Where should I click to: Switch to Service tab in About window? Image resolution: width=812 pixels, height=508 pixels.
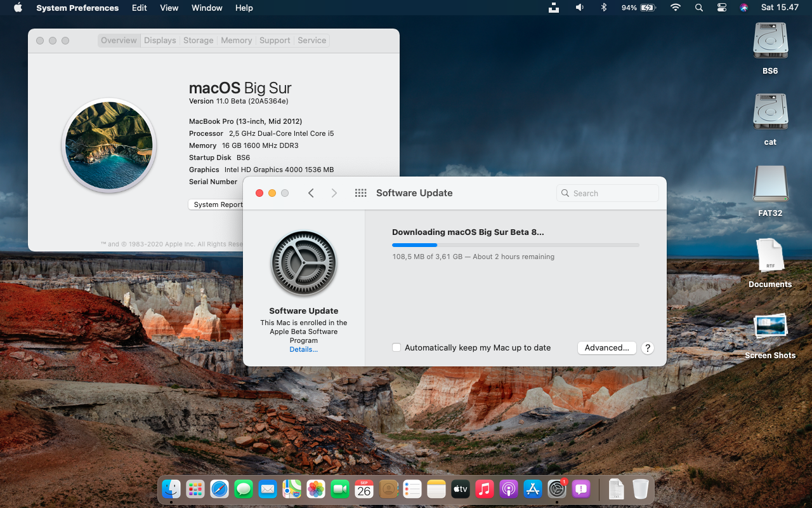(x=312, y=40)
